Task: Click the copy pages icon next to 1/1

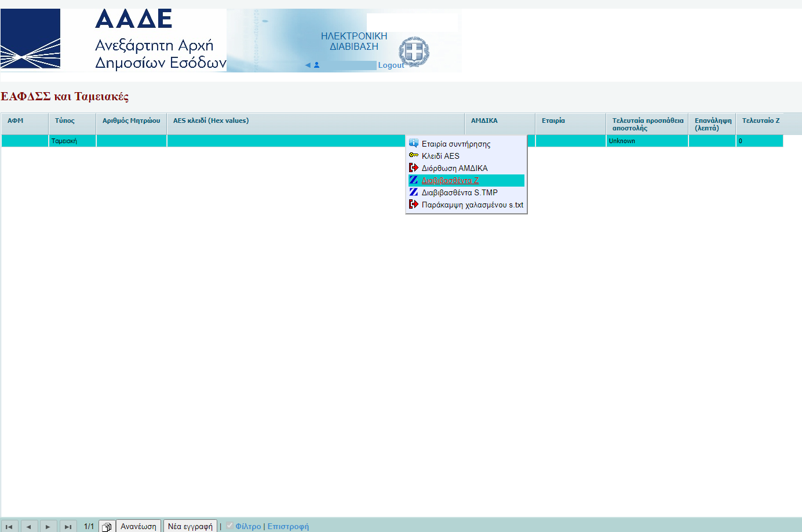Action: coord(107,526)
